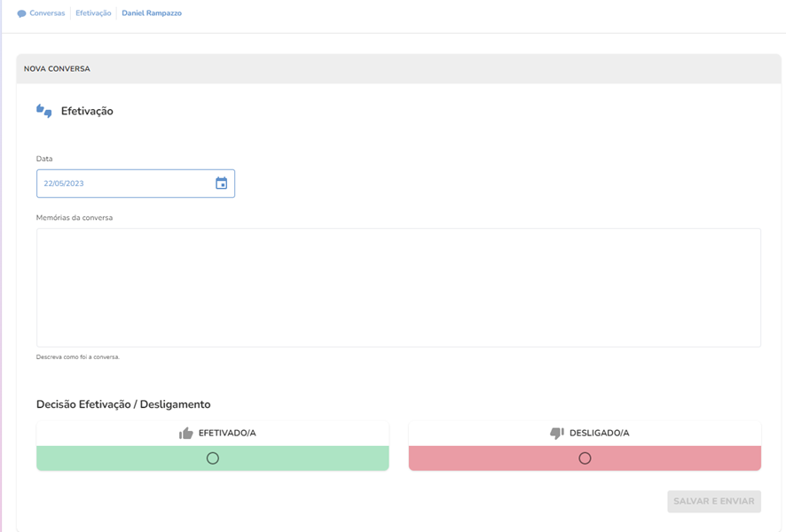Open the calendar date picker icon

click(x=222, y=184)
